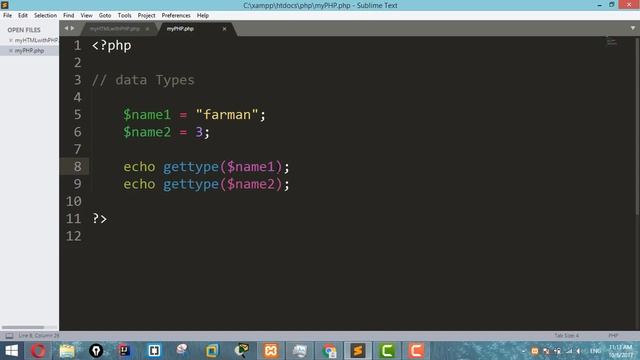The width and height of the screenshot is (640, 360).
Task: Open the View menu
Action: (x=87, y=15)
